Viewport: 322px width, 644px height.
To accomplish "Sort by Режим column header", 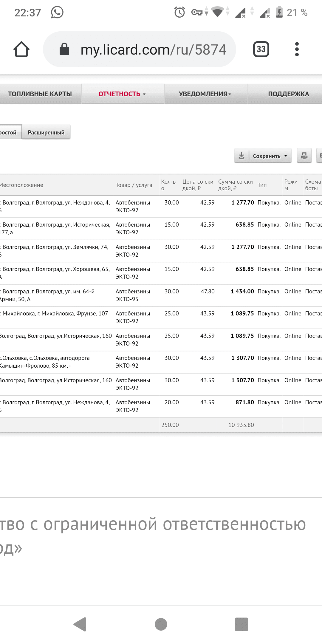I will pyautogui.click(x=291, y=185).
